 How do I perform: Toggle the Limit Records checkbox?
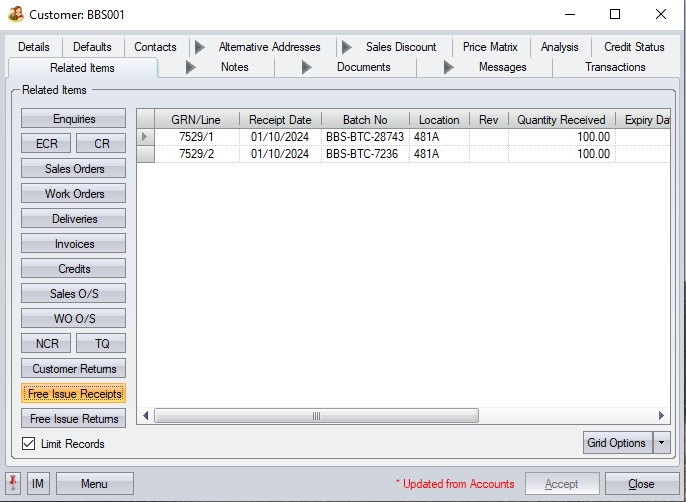click(28, 444)
